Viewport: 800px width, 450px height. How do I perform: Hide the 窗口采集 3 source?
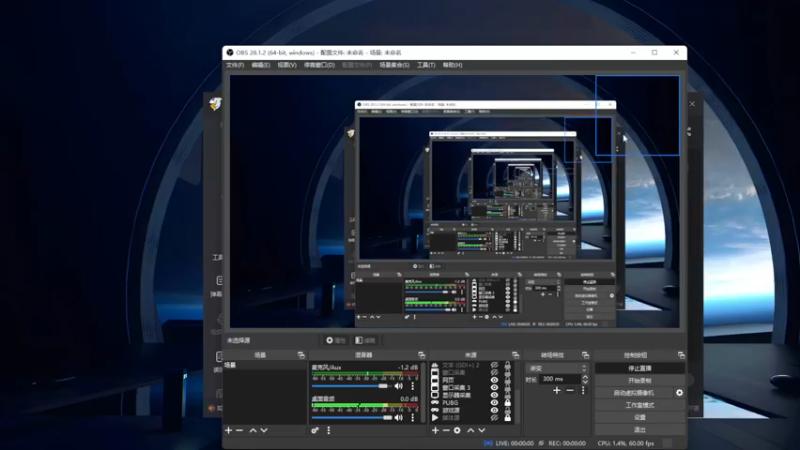[494, 388]
